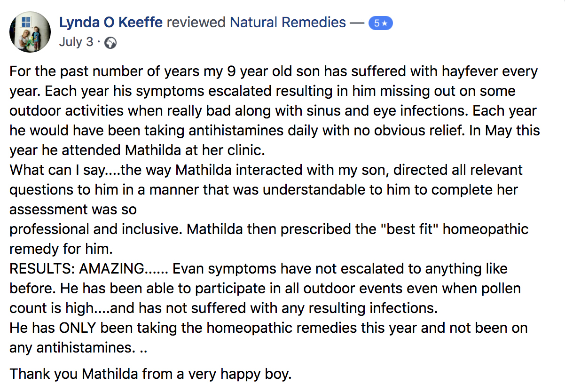This screenshot has height=392, width=565.
Task: Click the word "reviewed" in the header
Action: pos(196,22)
